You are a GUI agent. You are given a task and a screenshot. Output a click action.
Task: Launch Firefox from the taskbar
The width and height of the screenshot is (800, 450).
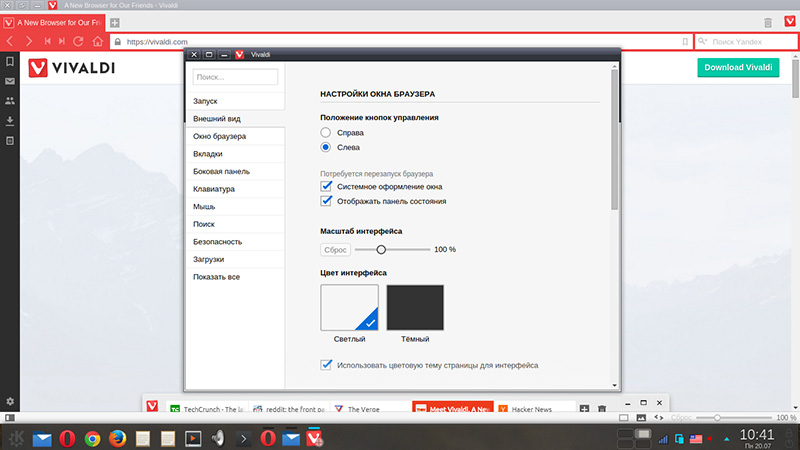[117, 438]
